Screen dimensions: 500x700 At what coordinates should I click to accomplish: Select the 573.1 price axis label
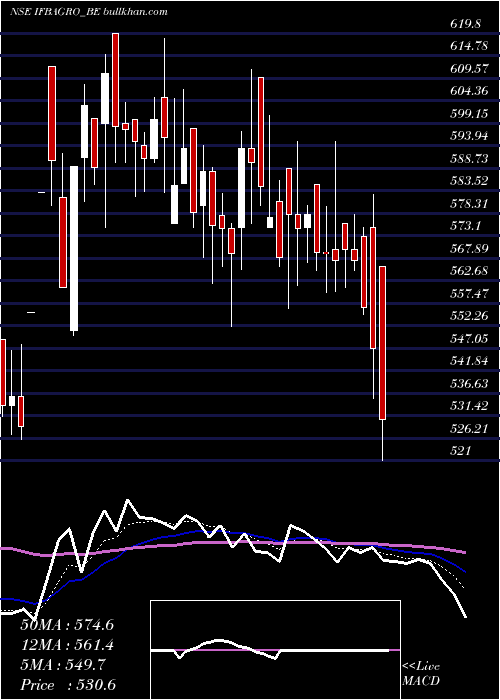(465, 226)
